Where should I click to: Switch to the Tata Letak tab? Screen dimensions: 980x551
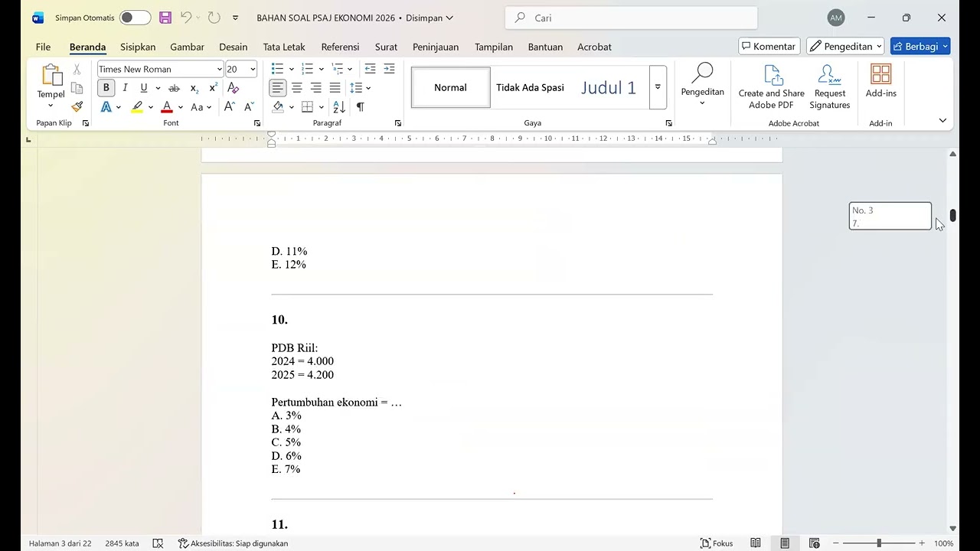tap(284, 47)
